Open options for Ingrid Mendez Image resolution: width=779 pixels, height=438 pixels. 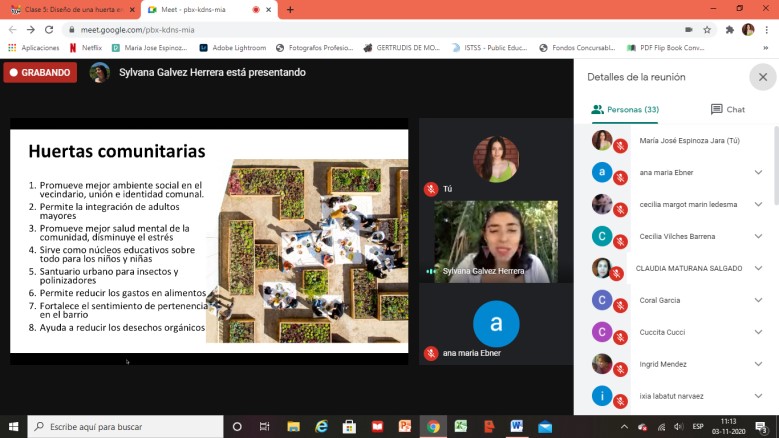coord(757,363)
